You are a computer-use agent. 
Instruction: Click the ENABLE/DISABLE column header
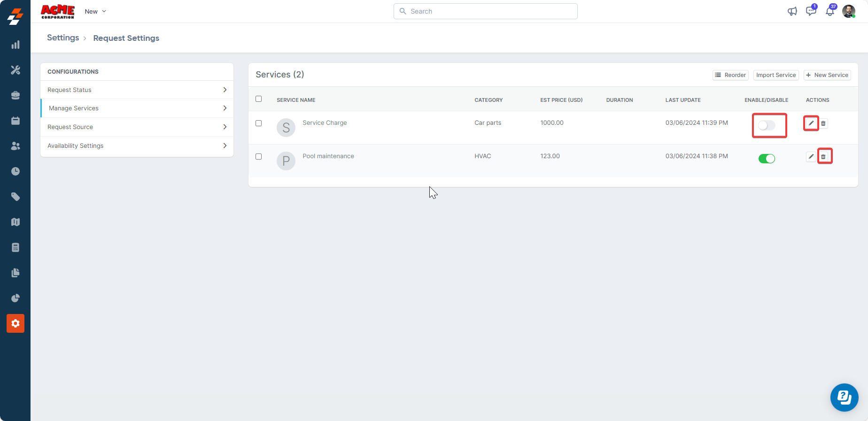767,100
